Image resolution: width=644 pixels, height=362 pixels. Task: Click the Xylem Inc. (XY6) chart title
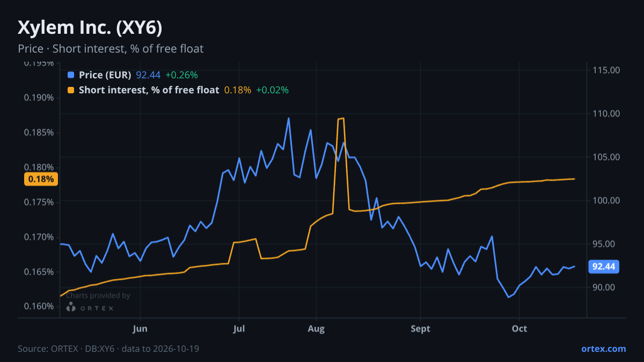pos(90,27)
